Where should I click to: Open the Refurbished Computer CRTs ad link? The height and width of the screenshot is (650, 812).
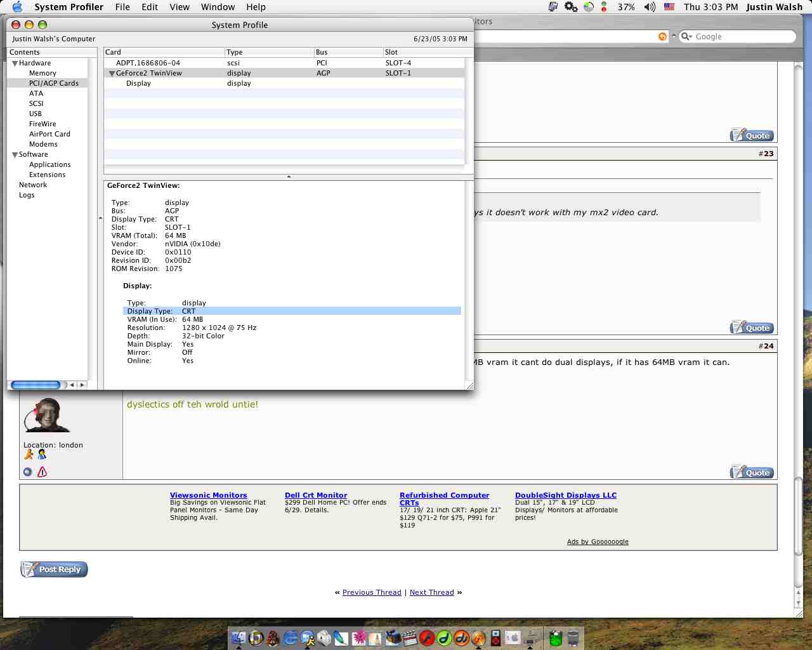[x=444, y=499]
